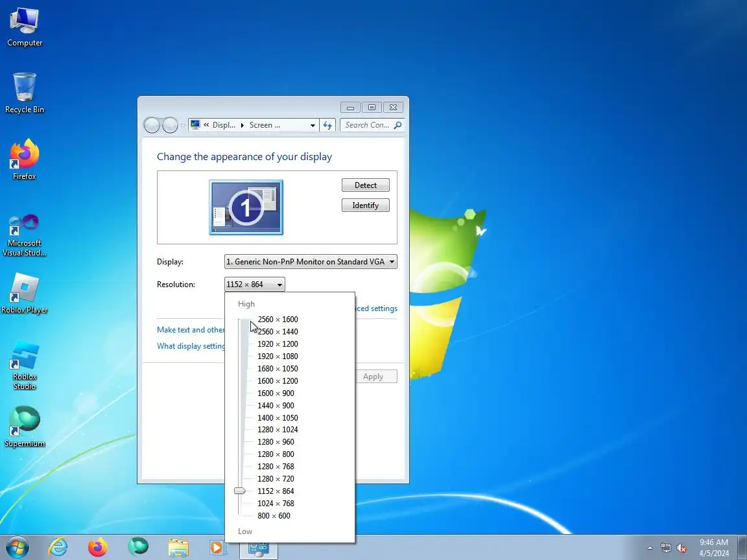
Task: Toggle the Resolution 1152 × 864 dropdown
Action: point(254,285)
